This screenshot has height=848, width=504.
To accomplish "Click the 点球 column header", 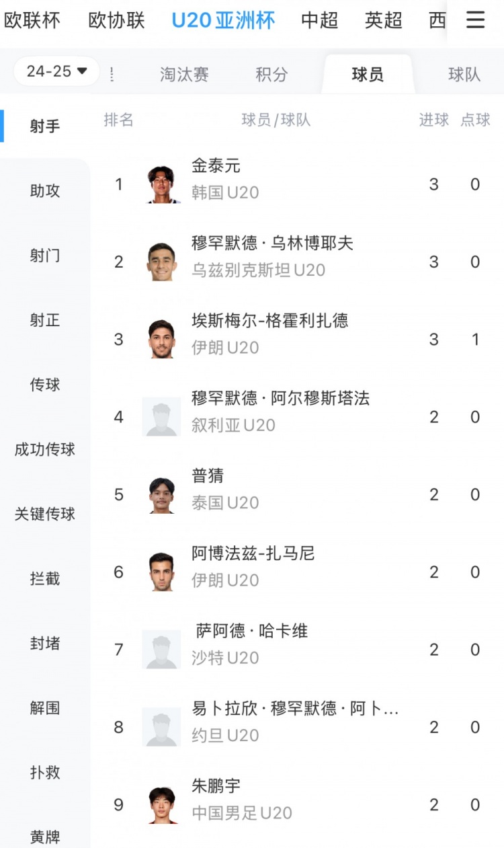I will pyautogui.click(x=475, y=120).
